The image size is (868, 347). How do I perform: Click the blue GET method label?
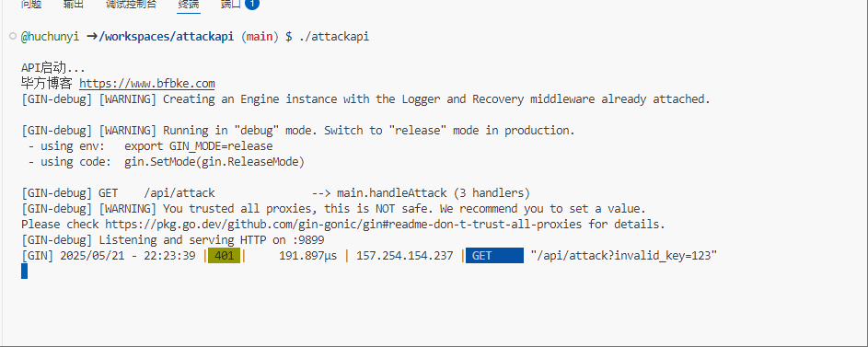(x=494, y=256)
